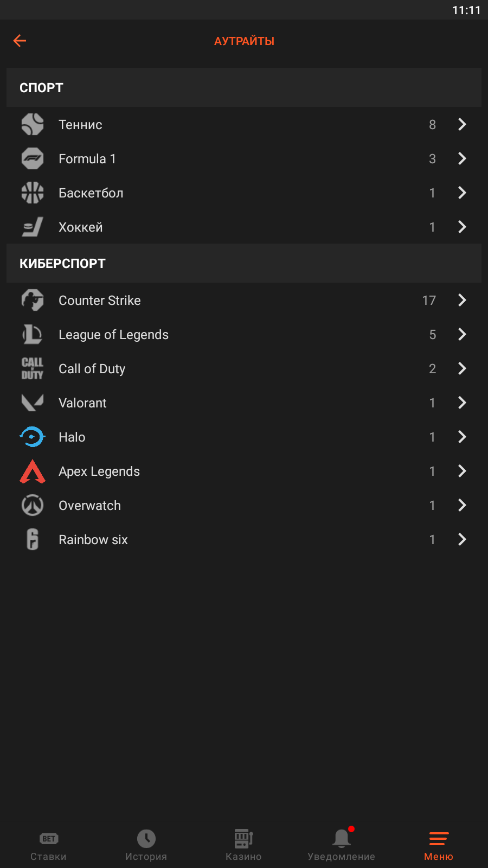Go to the Казино tab

243,845
